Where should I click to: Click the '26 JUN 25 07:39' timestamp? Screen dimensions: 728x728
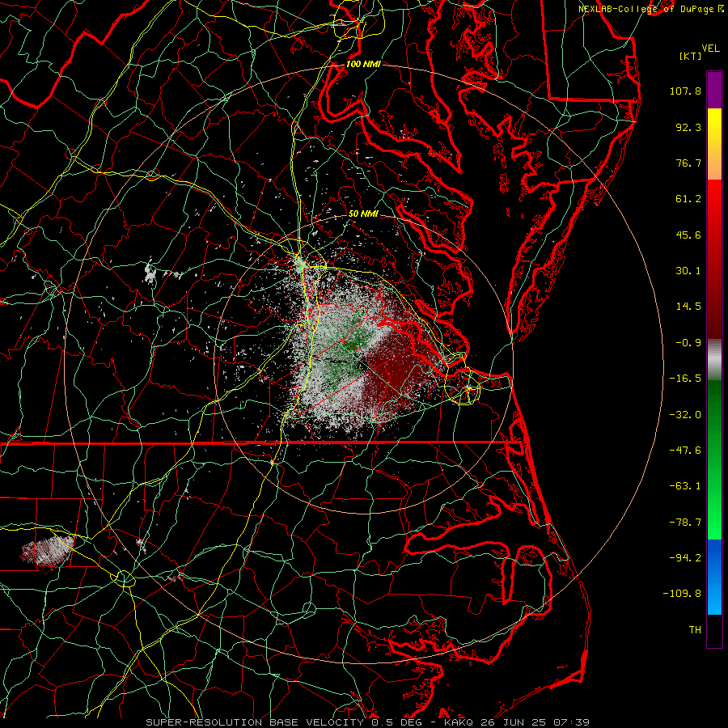[x=534, y=722]
